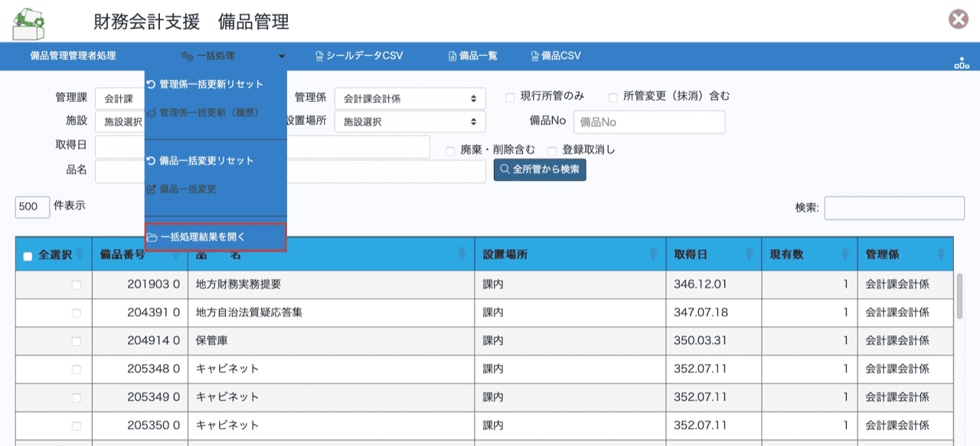
Task: Choose 管理係一括更新リセット from menu
Action: [211, 84]
